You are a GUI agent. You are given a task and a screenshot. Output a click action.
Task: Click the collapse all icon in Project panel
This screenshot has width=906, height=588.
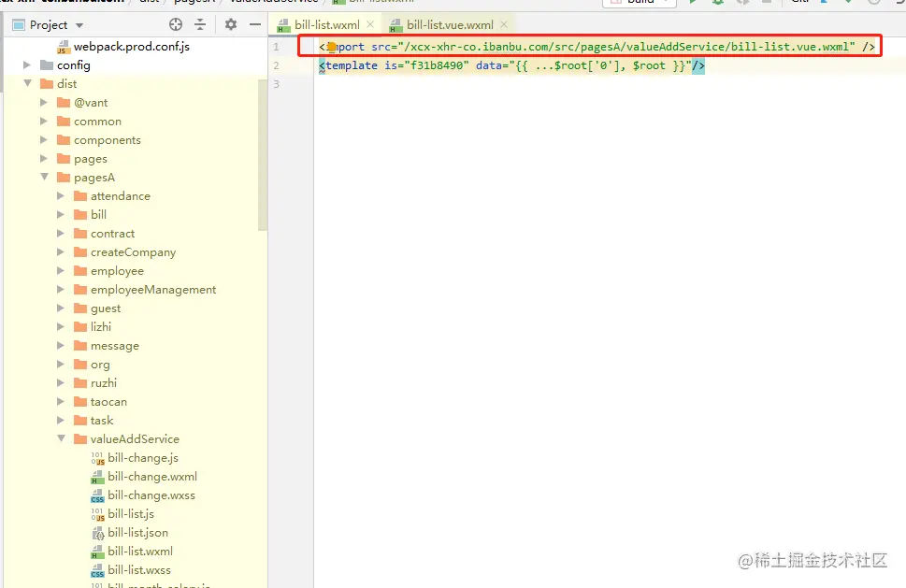coord(200,24)
